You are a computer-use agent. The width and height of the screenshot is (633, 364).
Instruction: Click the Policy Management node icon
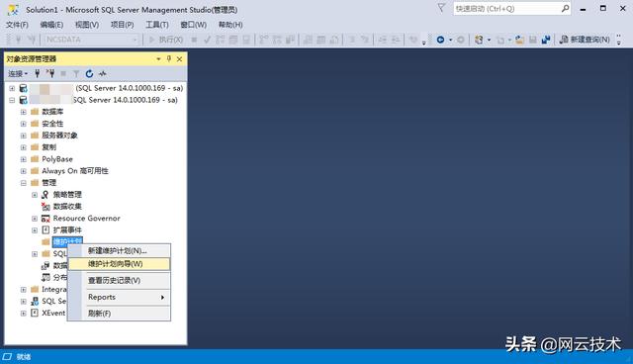click(45, 195)
